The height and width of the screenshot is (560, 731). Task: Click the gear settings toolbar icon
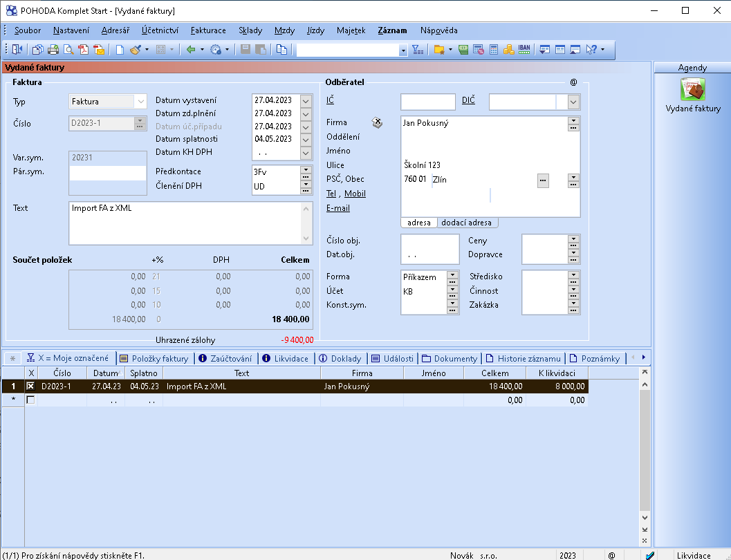pos(216,49)
